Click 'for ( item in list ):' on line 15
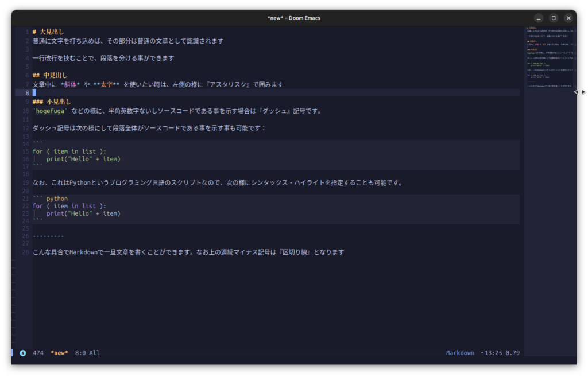Screen dimensions: 588x377 click(x=69, y=151)
